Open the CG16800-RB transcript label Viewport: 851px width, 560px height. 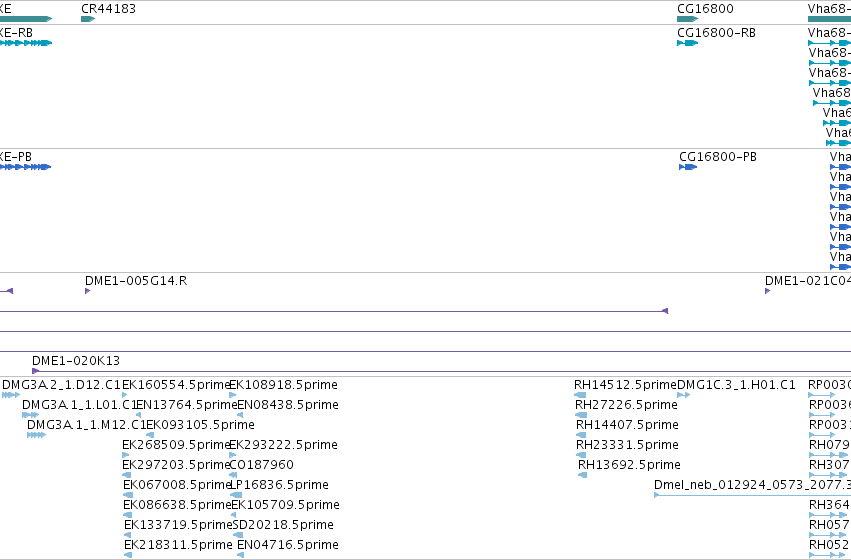pyautogui.click(x=716, y=33)
